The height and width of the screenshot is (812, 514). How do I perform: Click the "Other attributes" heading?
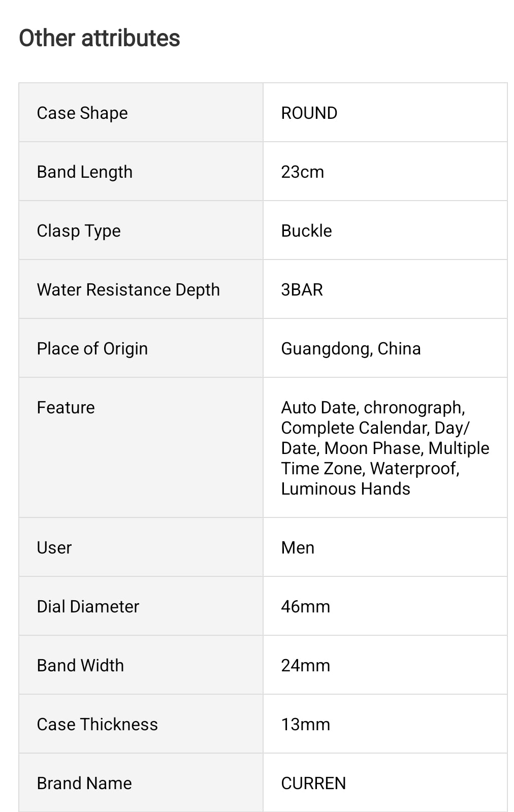coord(100,39)
